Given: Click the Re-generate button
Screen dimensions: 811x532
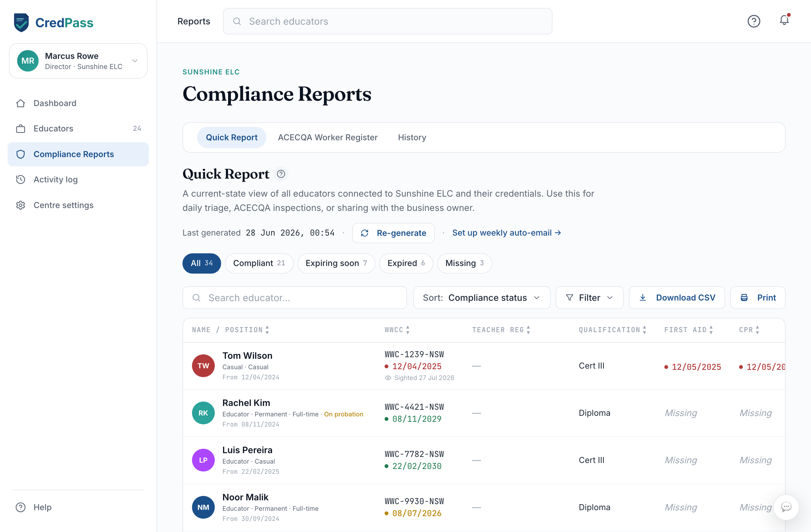Looking at the screenshot, I should 393,233.
